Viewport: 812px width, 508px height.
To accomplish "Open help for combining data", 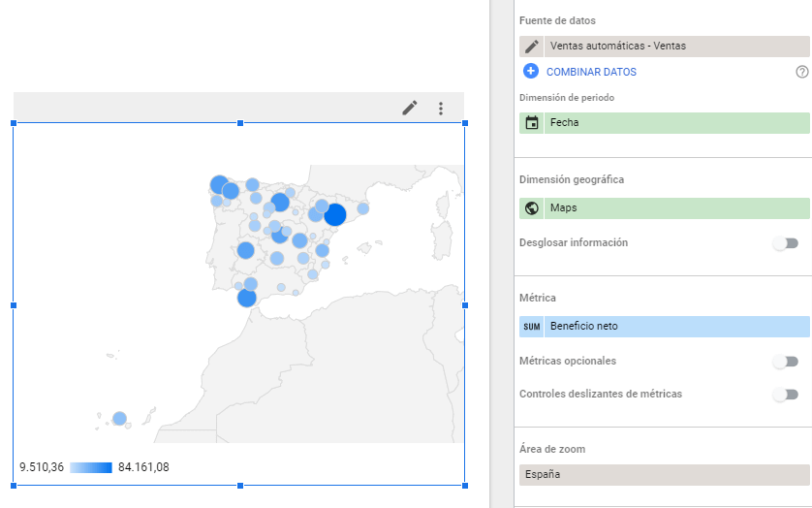I will coord(801,72).
